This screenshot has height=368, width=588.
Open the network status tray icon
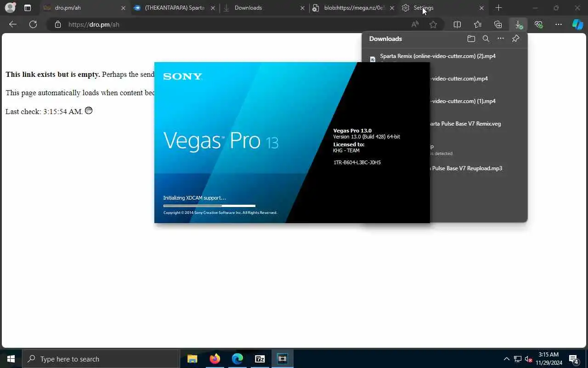(x=517, y=359)
